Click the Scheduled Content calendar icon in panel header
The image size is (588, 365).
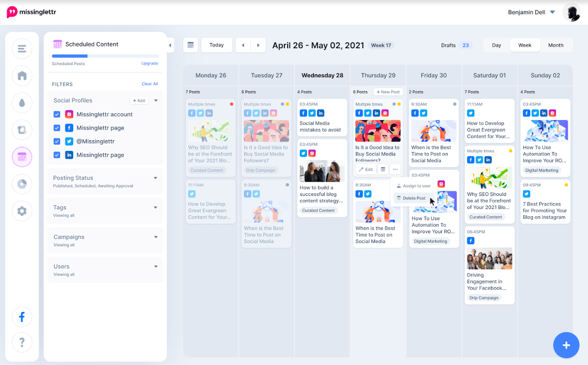(57, 44)
